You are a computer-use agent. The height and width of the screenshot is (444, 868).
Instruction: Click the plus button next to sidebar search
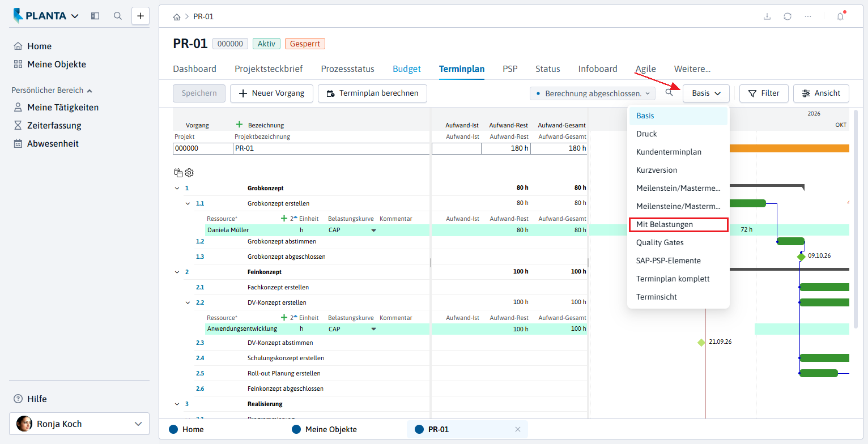141,16
